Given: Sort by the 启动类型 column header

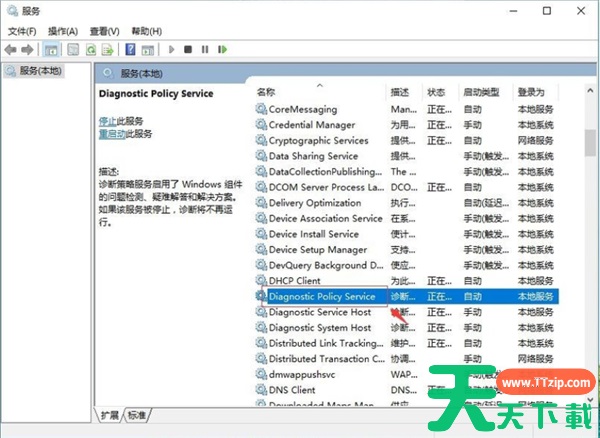Looking at the screenshot, I should point(481,92).
